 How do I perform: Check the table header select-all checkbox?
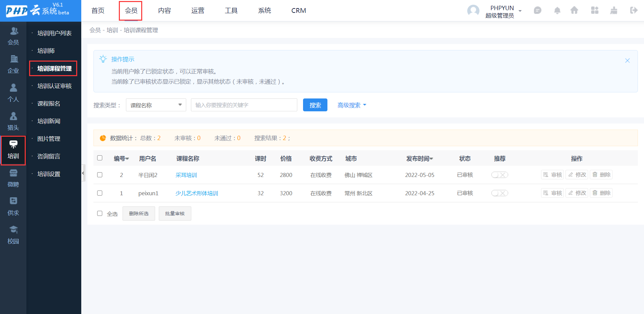pyautogui.click(x=100, y=158)
